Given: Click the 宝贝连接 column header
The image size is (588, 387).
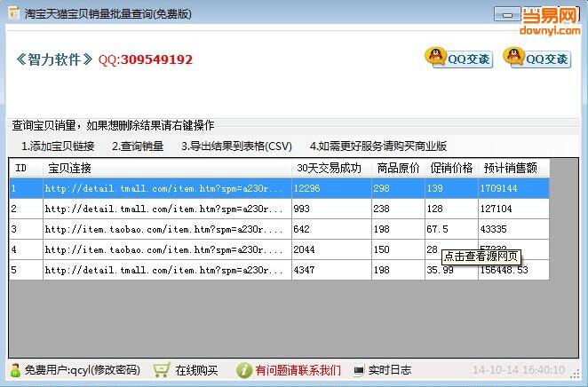Looking at the screenshot, I should (x=167, y=168).
